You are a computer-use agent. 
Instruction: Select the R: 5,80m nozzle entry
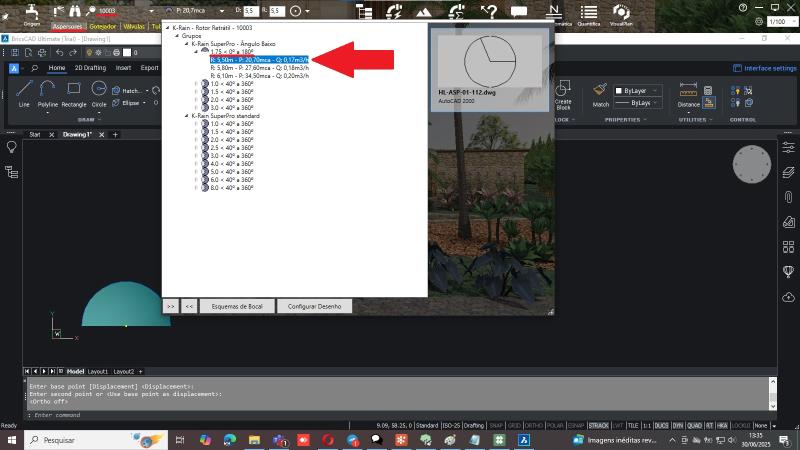point(258,67)
